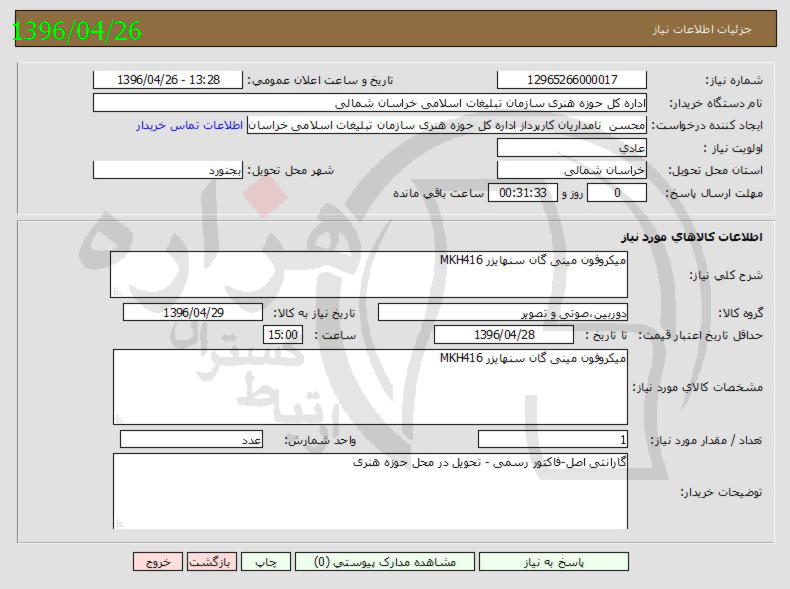
Task: Click section heading اطلاعات کالاهای مورد نیاز
Action: coord(692,237)
